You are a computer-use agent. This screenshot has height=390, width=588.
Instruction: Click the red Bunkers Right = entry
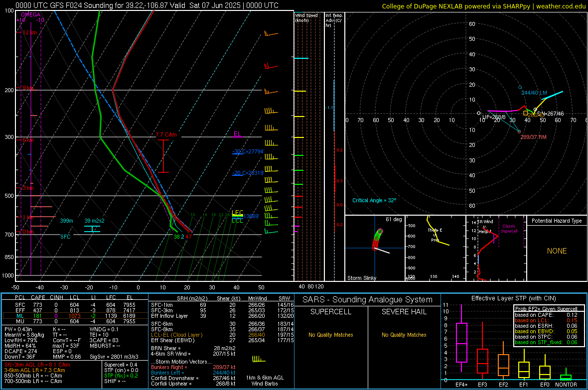tap(193, 367)
